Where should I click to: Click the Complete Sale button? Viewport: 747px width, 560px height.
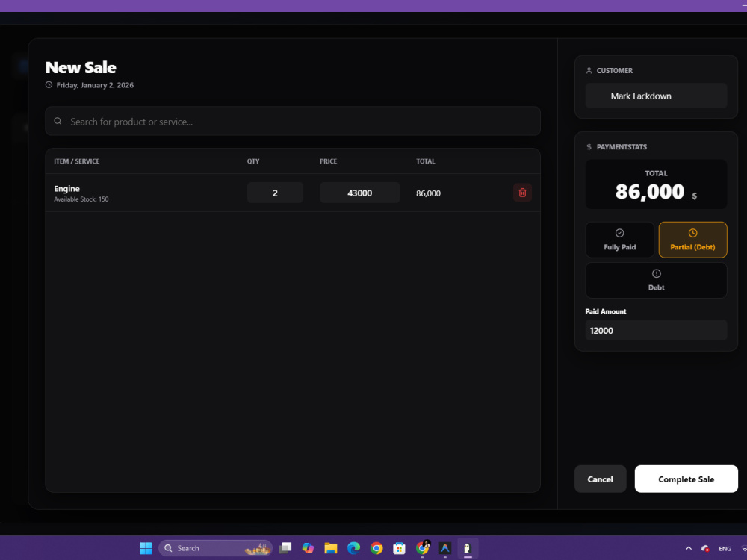(686, 479)
